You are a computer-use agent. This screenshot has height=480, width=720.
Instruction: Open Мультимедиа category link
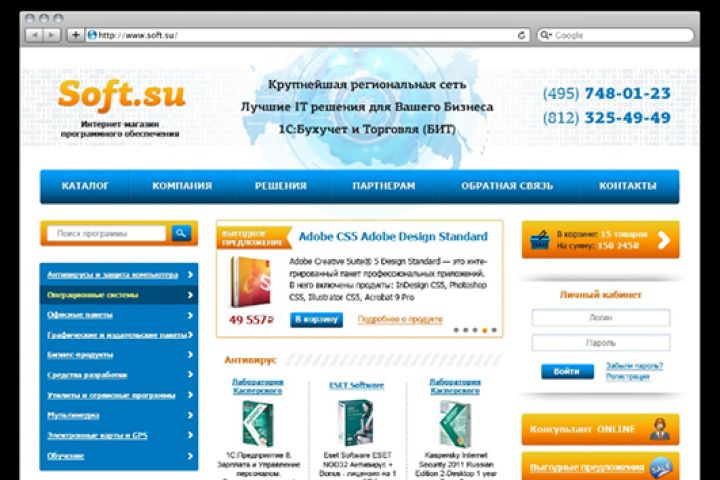[x=73, y=415]
